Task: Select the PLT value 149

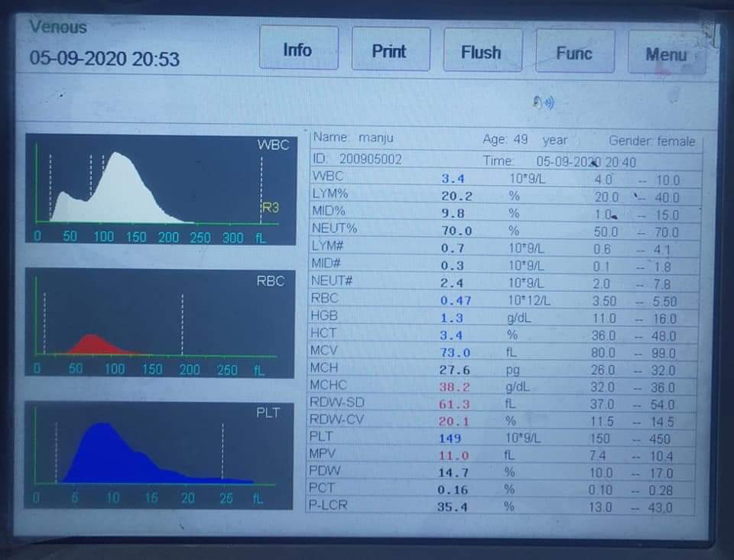Action: (450, 439)
